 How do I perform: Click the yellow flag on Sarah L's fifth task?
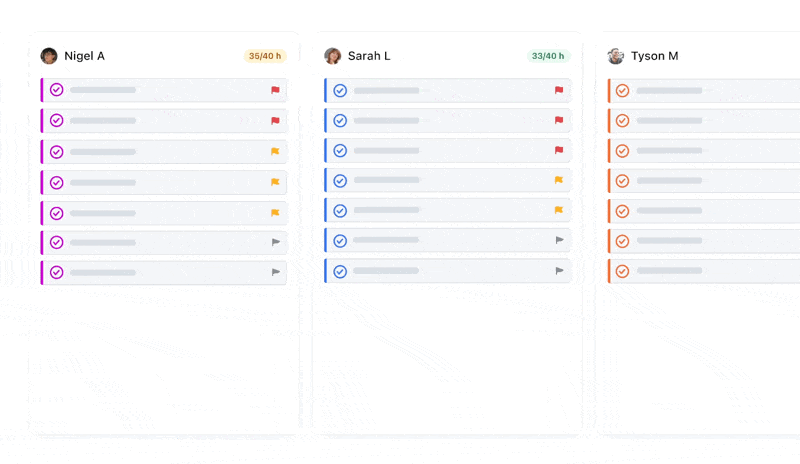(559, 210)
